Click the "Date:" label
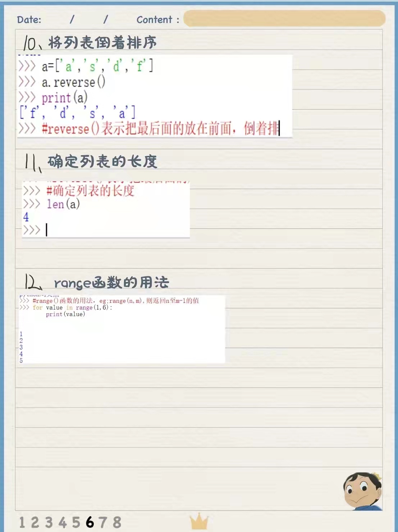 click(x=29, y=19)
